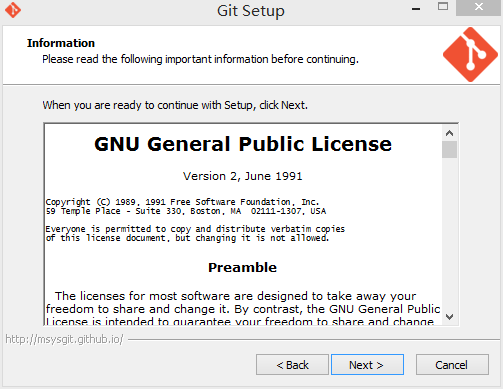Click the small Git icon in title bar
Image resolution: width=503 pixels, height=389 pixels.
coord(13,10)
